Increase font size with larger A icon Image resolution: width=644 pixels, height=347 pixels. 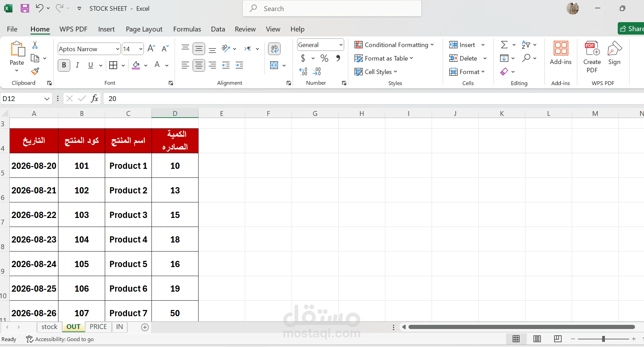coord(151,49)
